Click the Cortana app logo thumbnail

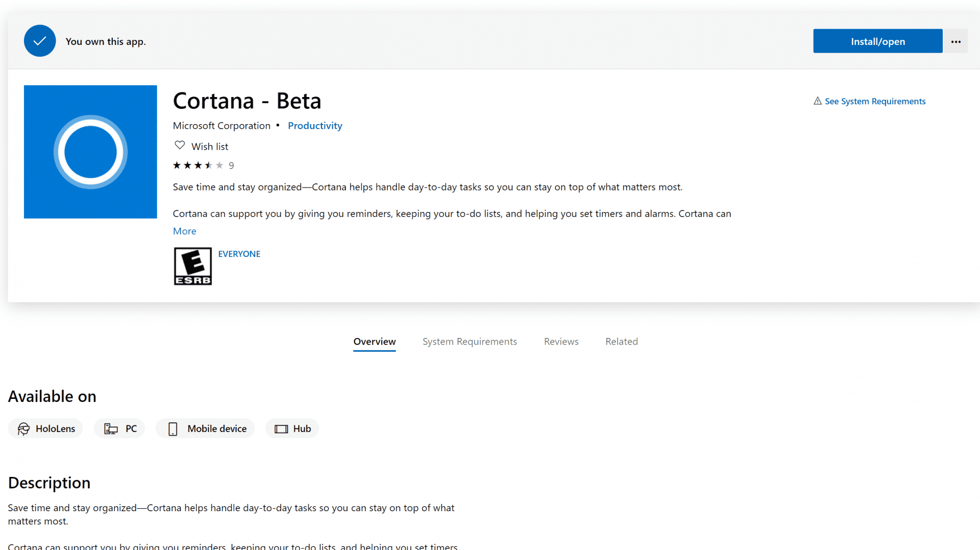90,152
